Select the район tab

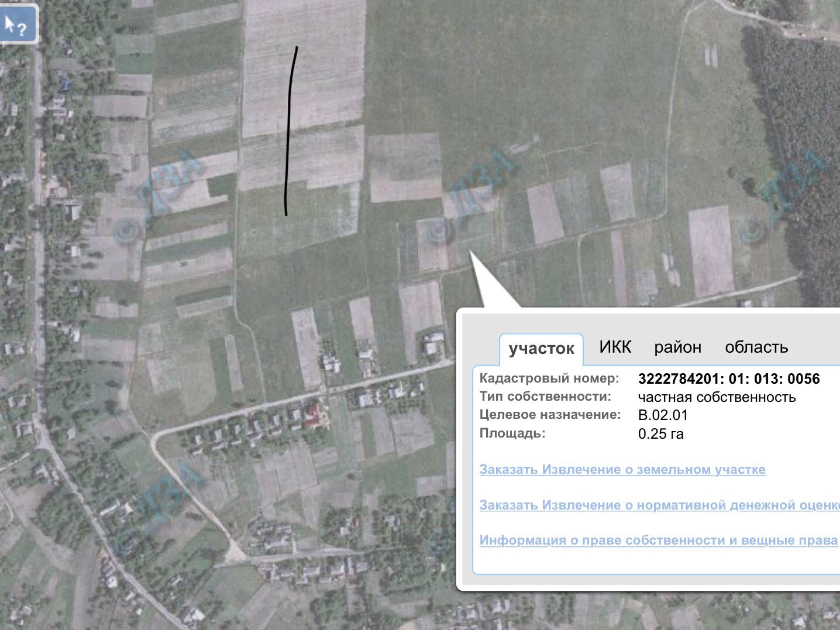tap(677, 347)
